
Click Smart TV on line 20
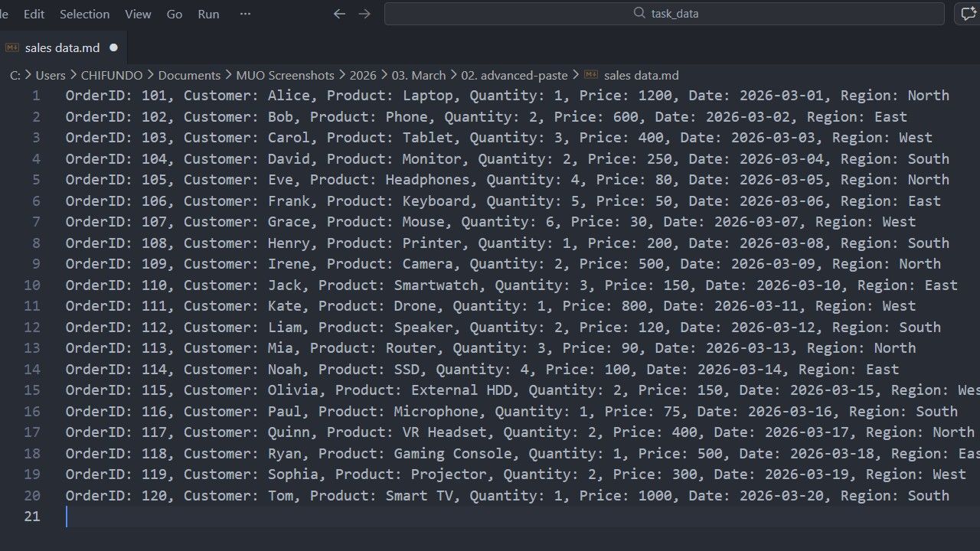[420, 495]
